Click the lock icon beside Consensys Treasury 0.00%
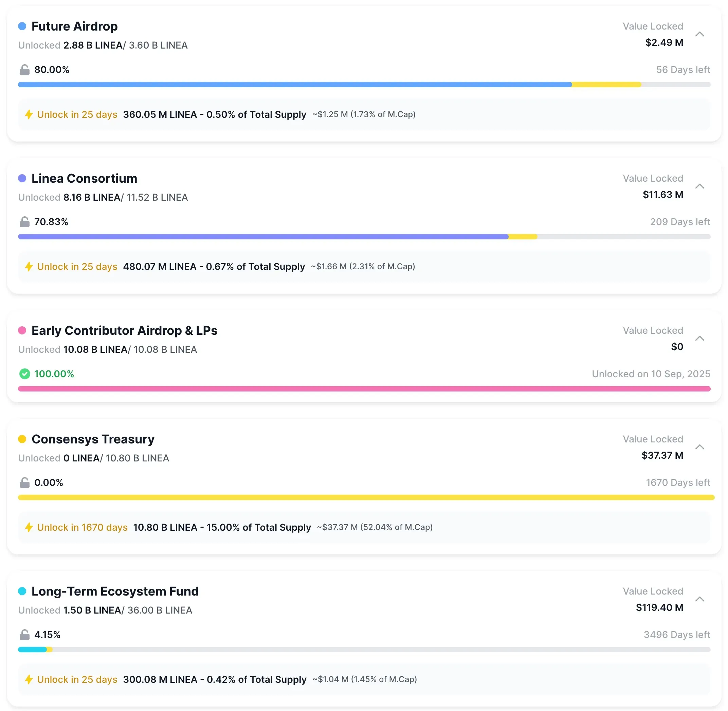 pyautogui.click(x=24, y=482)
